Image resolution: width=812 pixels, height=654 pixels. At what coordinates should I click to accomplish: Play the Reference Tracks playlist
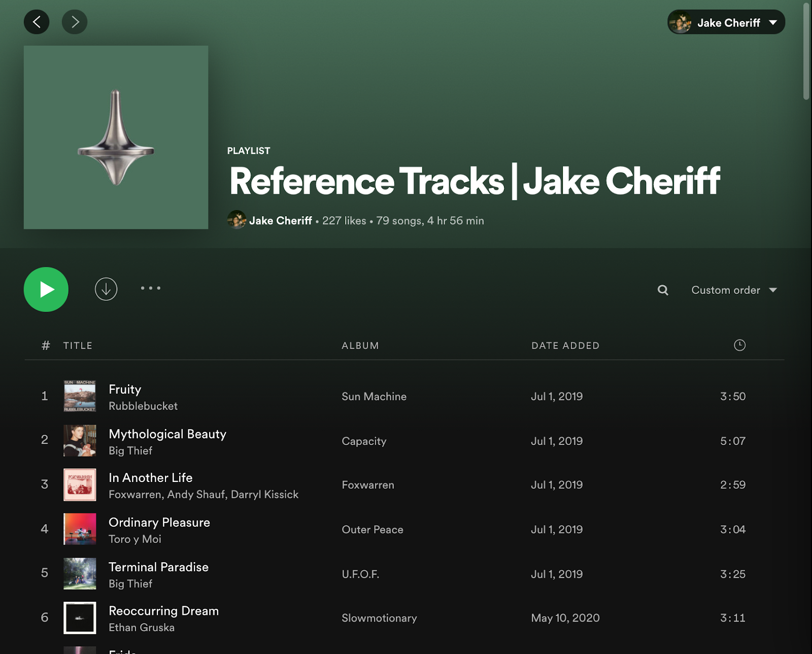pyautogui.click(x=46, y=289)
